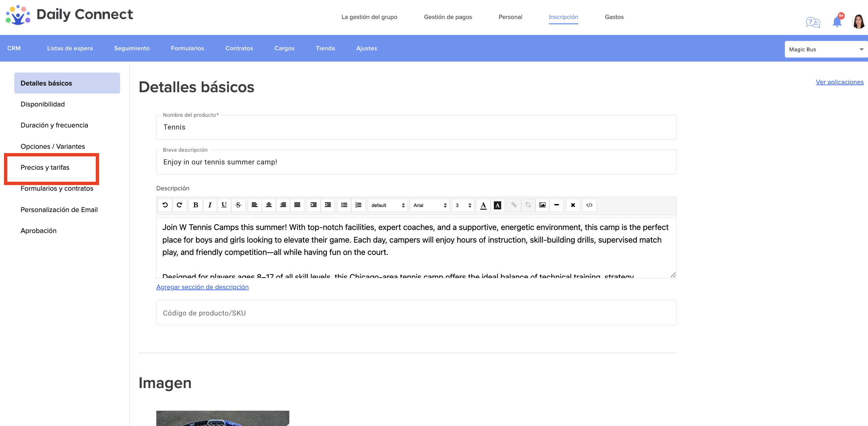The height and width of the screenshot is (426, 868).
Task: Open the help chat icon
Action: (813, 22)
